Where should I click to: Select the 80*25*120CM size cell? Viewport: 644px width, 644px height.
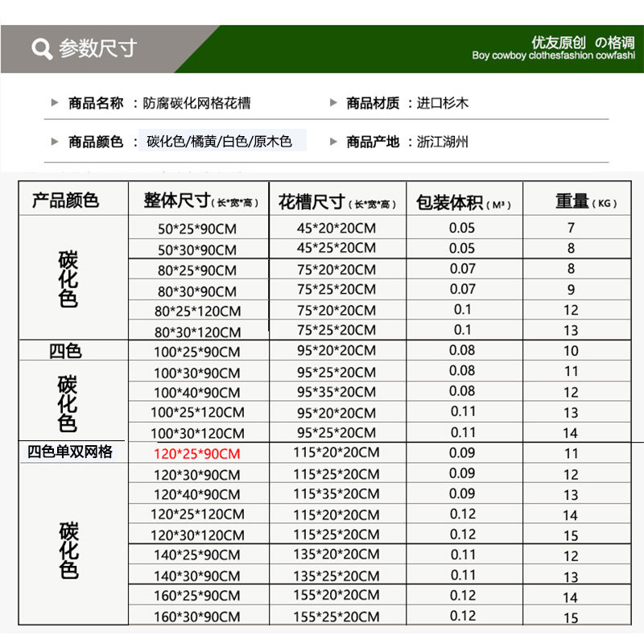197,311
